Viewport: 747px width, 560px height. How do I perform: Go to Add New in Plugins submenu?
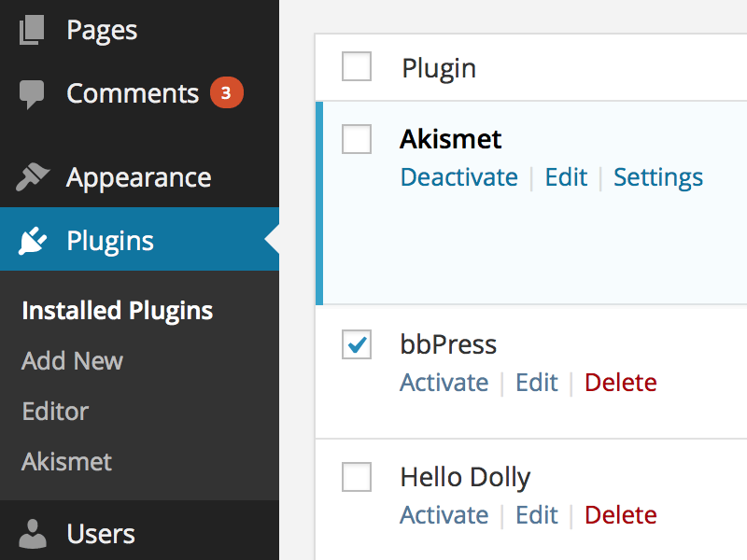(x=72, y=361)
